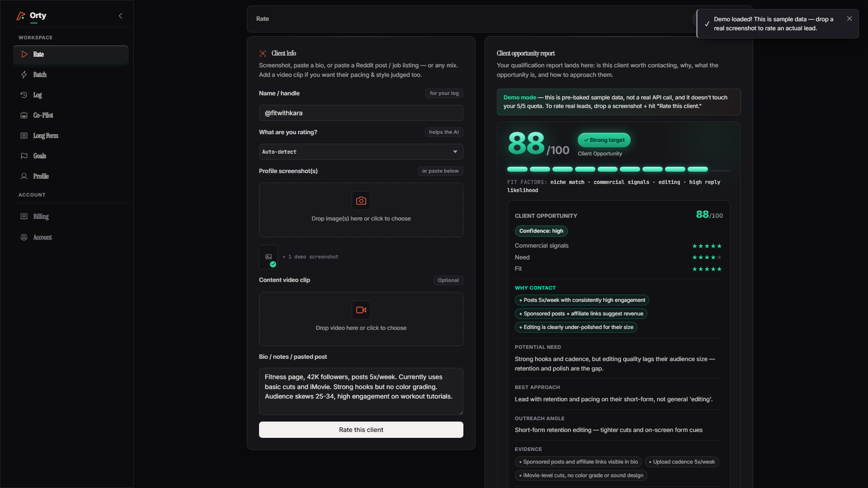Click the video camera upload icon
This screenshot has width=868, height=488.
[x=361, y=310]
